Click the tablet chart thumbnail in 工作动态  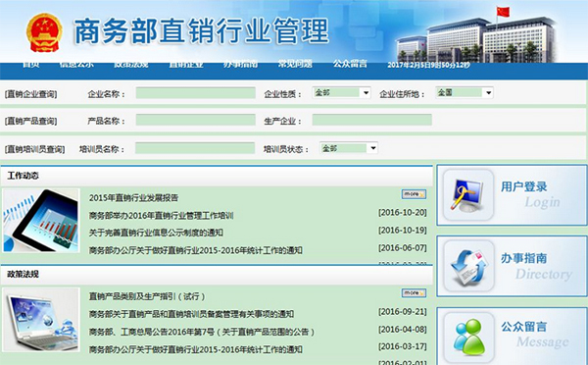pyautogui.click(x=41, y=221)
